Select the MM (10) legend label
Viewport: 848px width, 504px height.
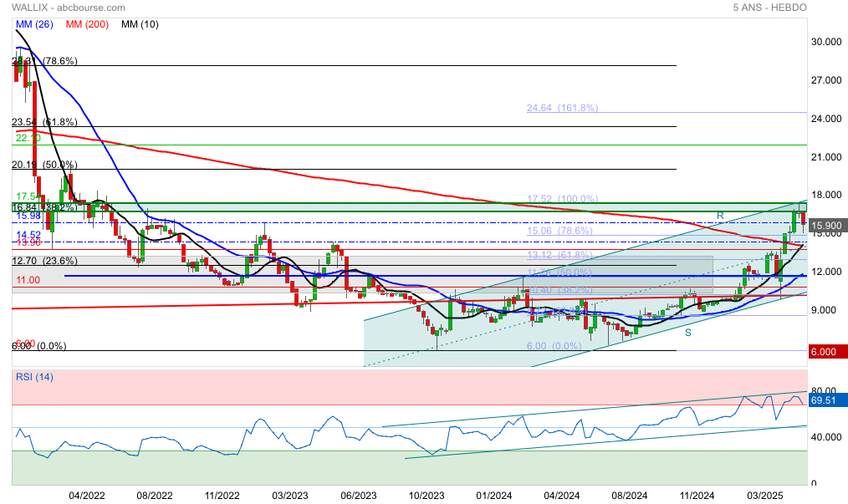pos(140,24)
